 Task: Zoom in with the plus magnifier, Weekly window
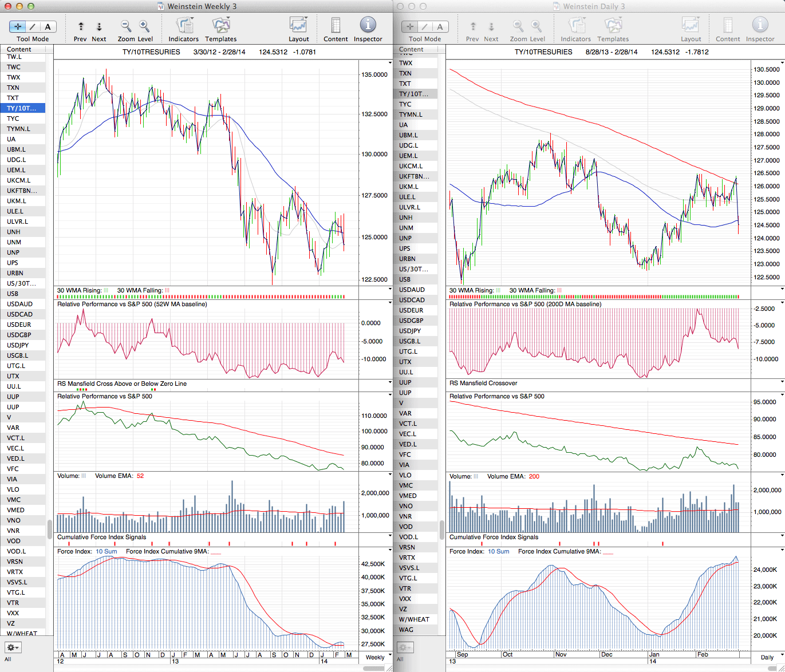[x=144, y=26]
